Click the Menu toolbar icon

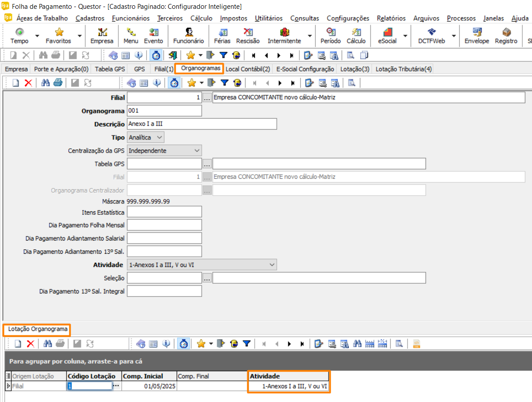(x=131, y=36)
